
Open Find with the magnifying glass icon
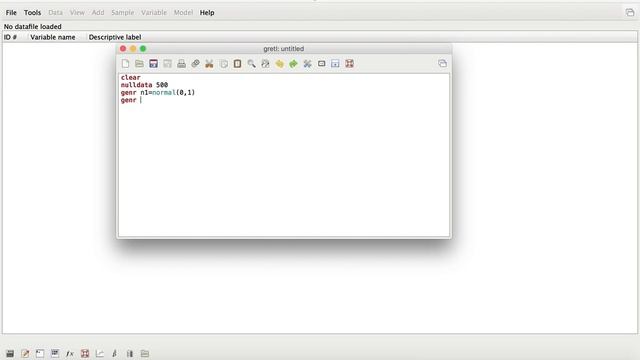coord(251,64)
